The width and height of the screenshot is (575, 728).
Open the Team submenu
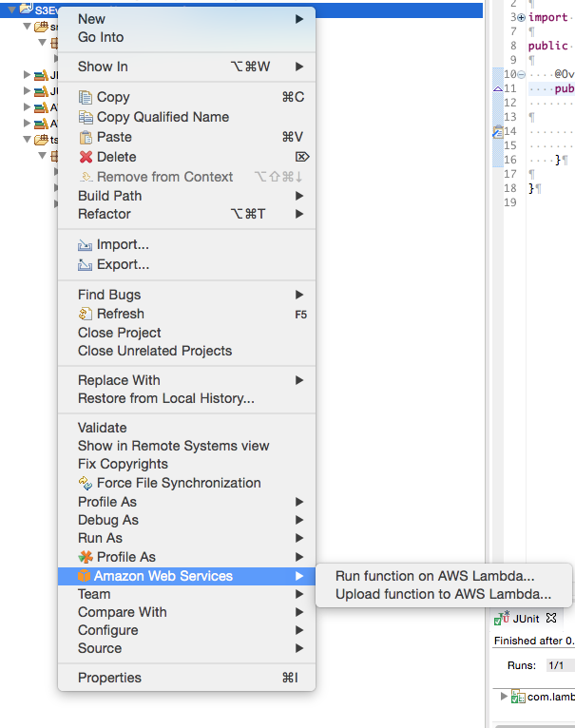186,594
